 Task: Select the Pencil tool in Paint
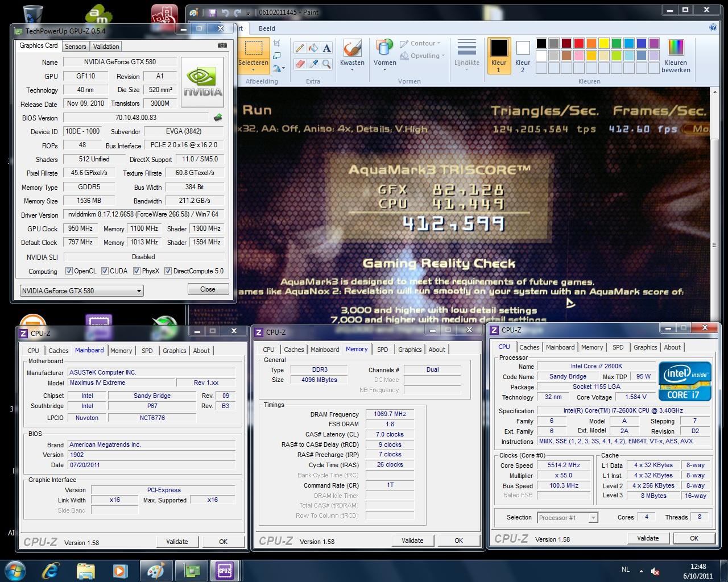[x=299, y=48]
